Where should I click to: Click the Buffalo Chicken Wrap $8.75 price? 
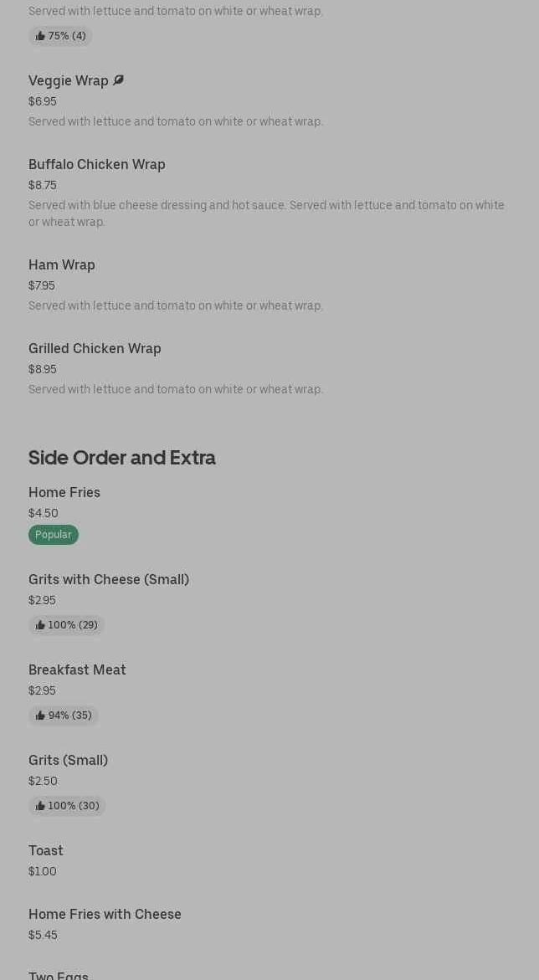(x=43, y=185)
